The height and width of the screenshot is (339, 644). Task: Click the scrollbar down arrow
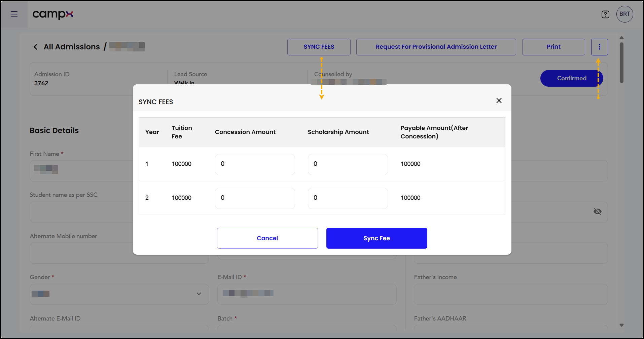tap(621, 325)
